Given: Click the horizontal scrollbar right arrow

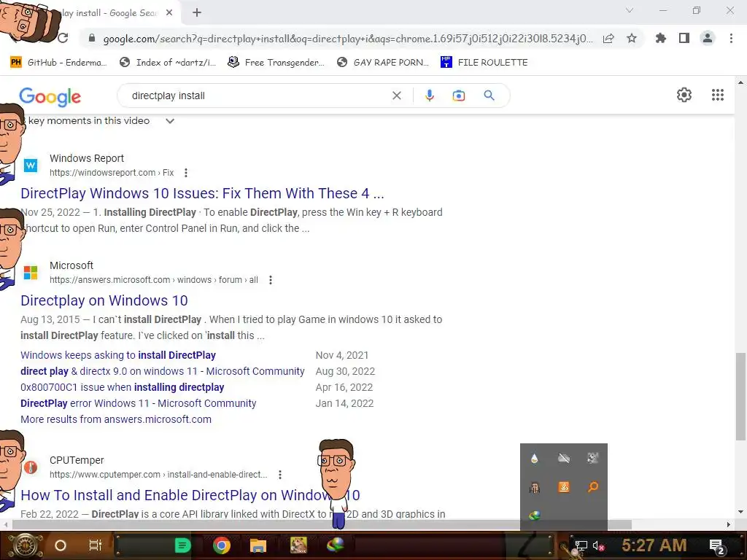Looking at the screenshot, I should [728, 525].
